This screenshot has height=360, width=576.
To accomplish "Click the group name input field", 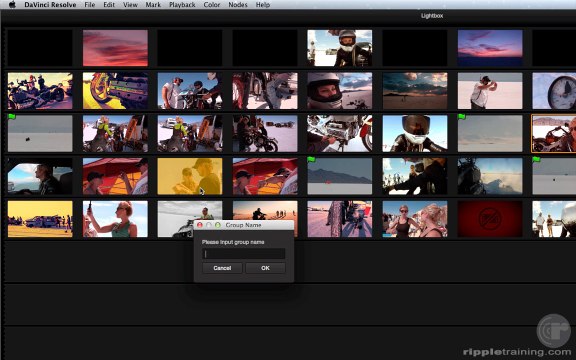I will pos(244,254).
